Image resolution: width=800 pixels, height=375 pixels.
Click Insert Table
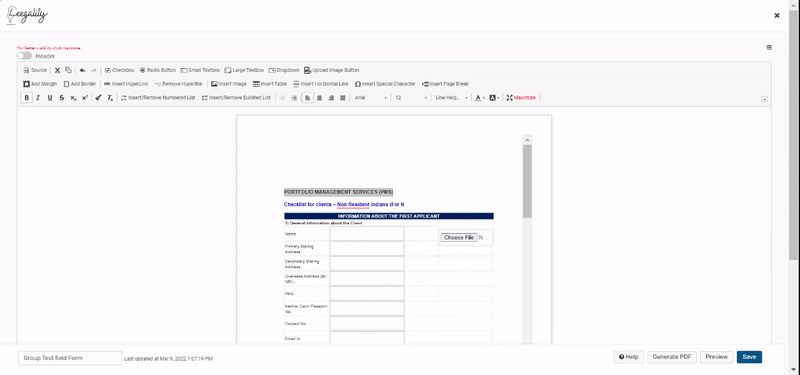pyautogui.click(x=270, y=84)
